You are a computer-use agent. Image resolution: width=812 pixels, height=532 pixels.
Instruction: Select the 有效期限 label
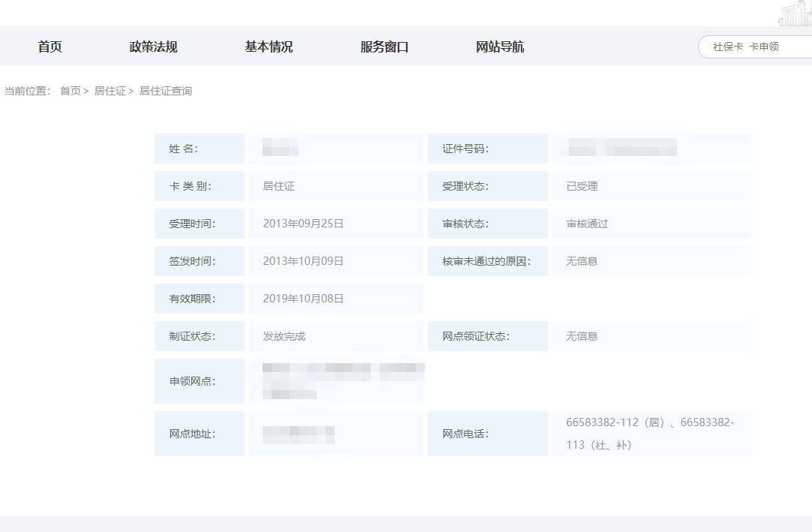point(192,299)
